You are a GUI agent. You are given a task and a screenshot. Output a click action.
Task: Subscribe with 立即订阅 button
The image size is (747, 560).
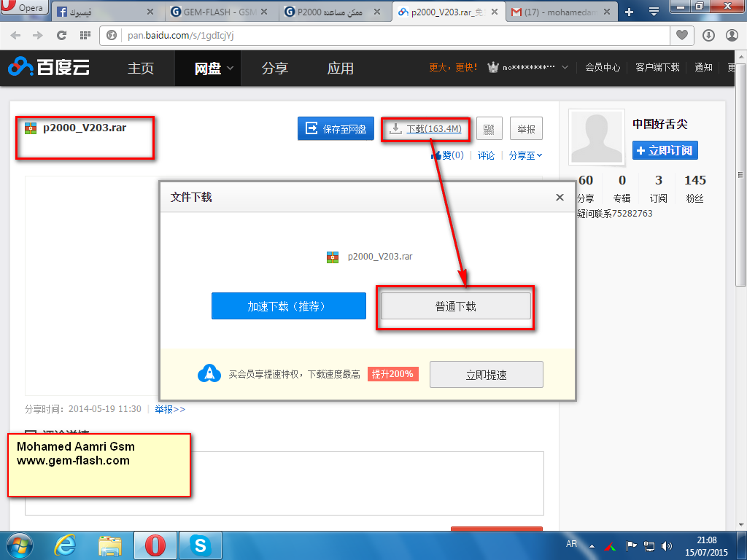pos(665,150)
